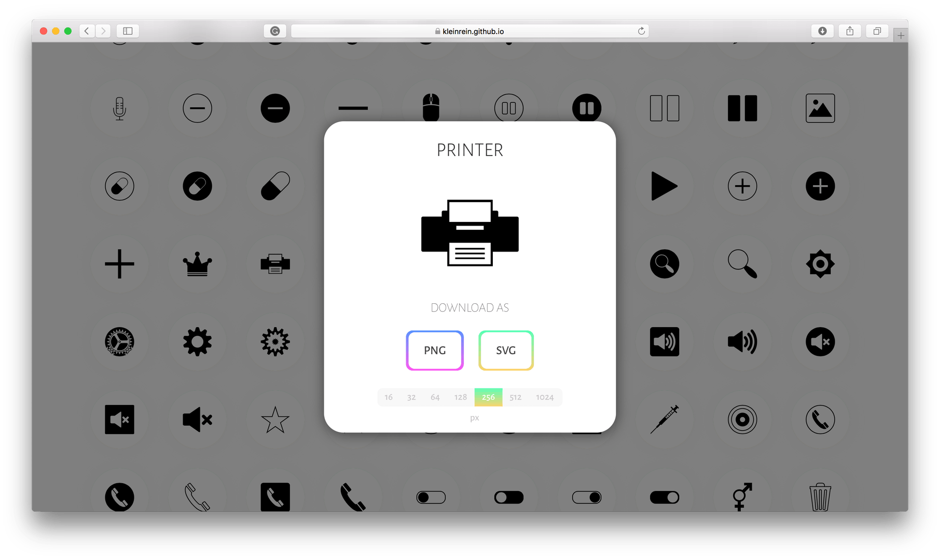This screenshot has width=939, height=560.
Task: Select the filled minus circle icon
Action: [275, 108]
